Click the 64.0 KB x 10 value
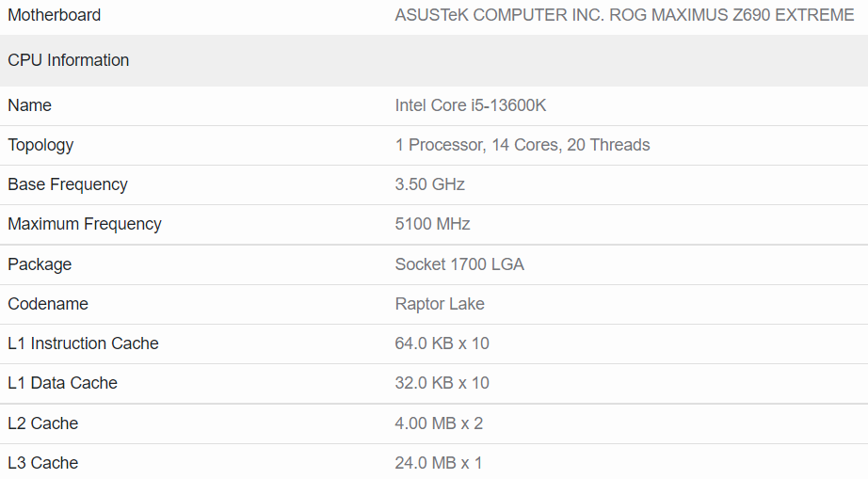This screenshot has height=479, width=868. [442, 343]
